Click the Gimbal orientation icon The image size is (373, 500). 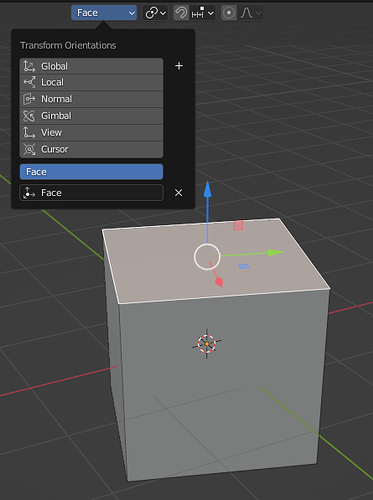point(29,116)
